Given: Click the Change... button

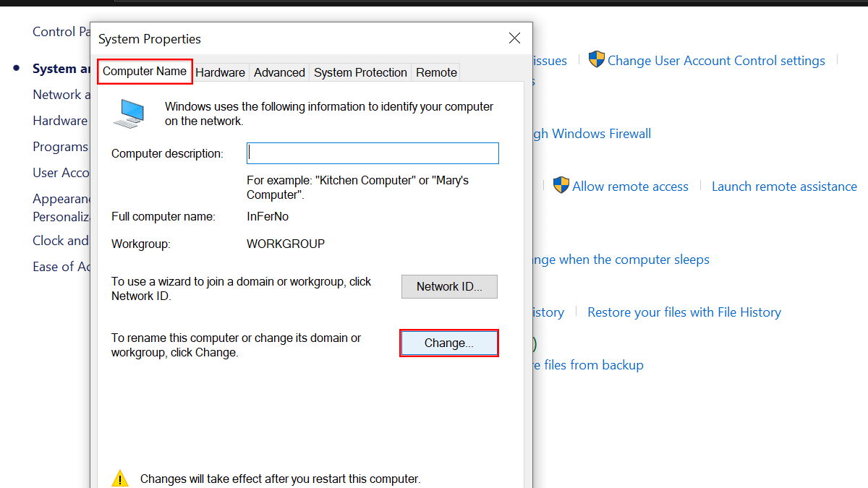Looking at the screenshot, I should pyautogui.click(x=449, y=343).
